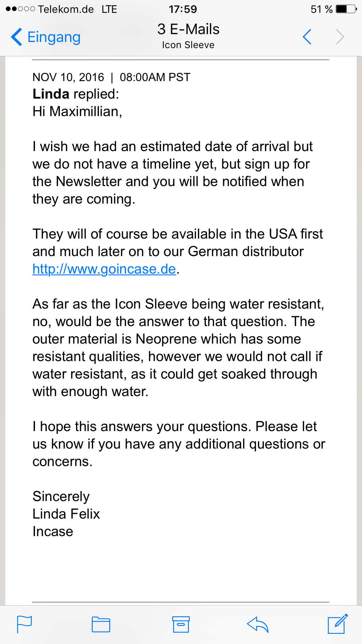This screenshot has width=362, height=644.
Task: Tap the "Hi Maximillian," greeting text
Action: pos(77,111)
